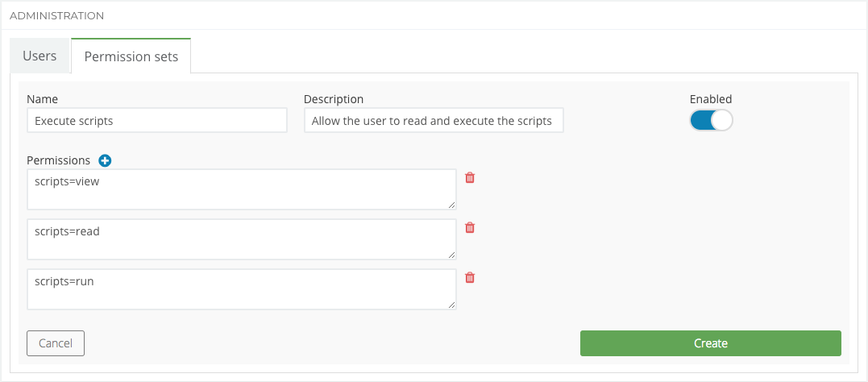Image resolution: width=868 pixels, height=382 pixels.
Task: Click the ADMINISTRATION header title
Action: pyautogui.click(x=56, y=15)
